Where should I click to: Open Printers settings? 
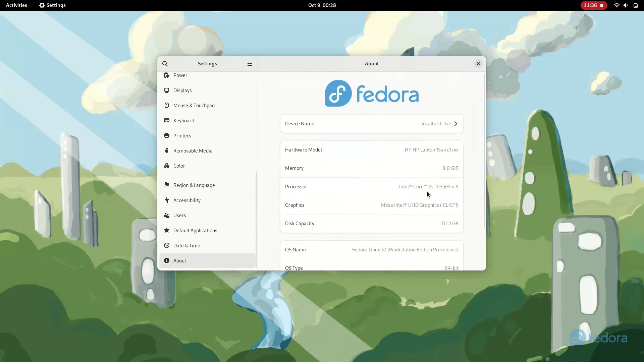[182, 135]
